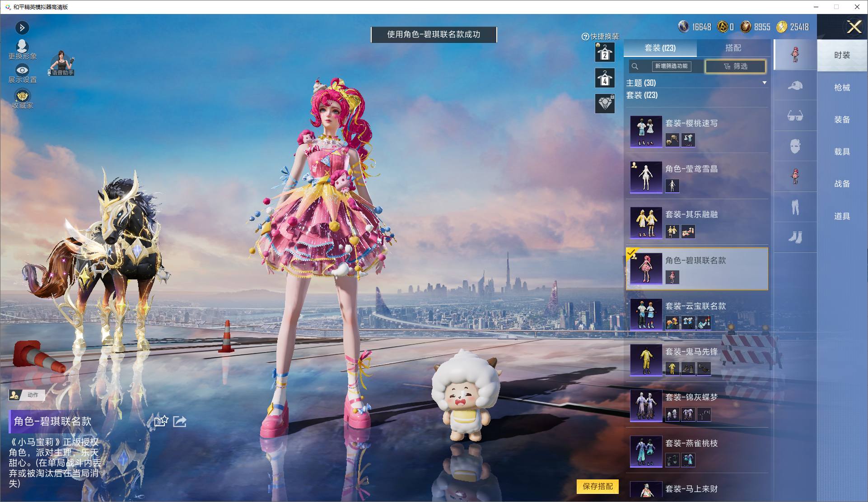Click the white sheep pet on the ground
Image resolution: width=868 pixels, height=502 pixels.
(465, 396)
